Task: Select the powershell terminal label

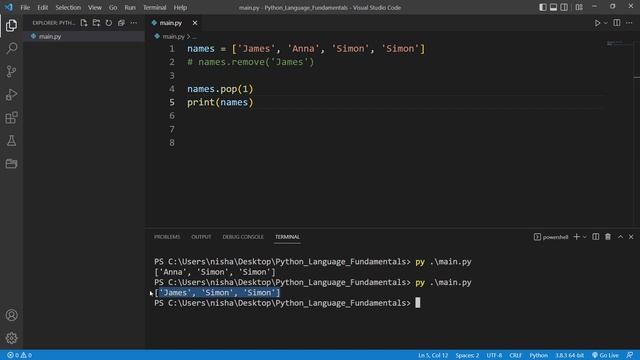Action: (551, 237)
